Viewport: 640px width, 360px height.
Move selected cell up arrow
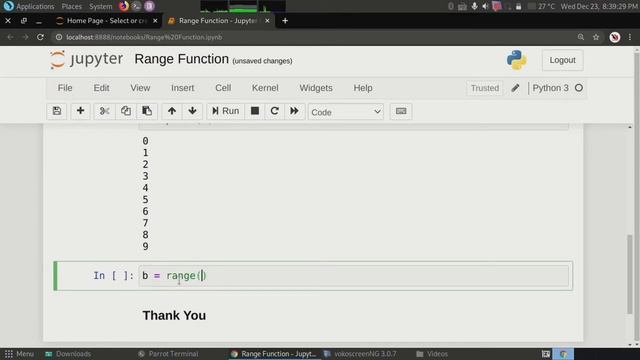172,111
